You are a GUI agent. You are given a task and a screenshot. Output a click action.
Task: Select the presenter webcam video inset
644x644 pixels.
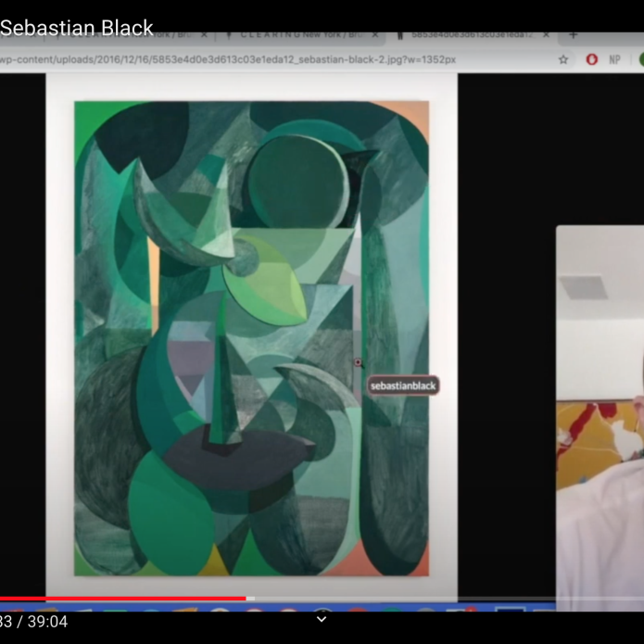point(600,417)
